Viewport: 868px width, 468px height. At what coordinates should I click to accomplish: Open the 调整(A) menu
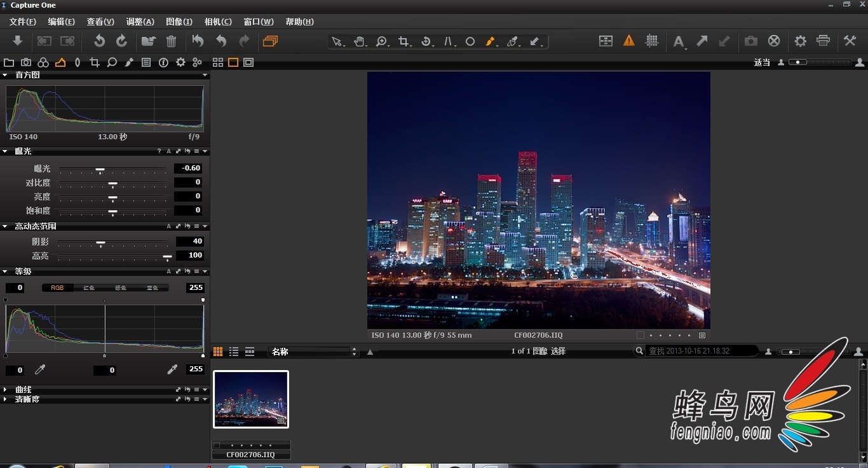140,22
